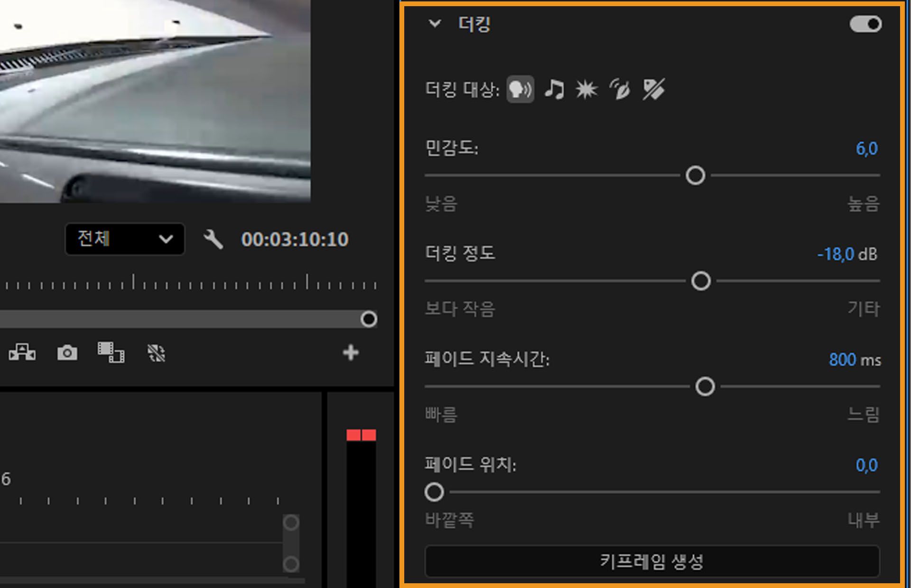This screenshot has height=588, width=911.
Task: Select the ambience ducking target icon
Action: coord(619,89)
